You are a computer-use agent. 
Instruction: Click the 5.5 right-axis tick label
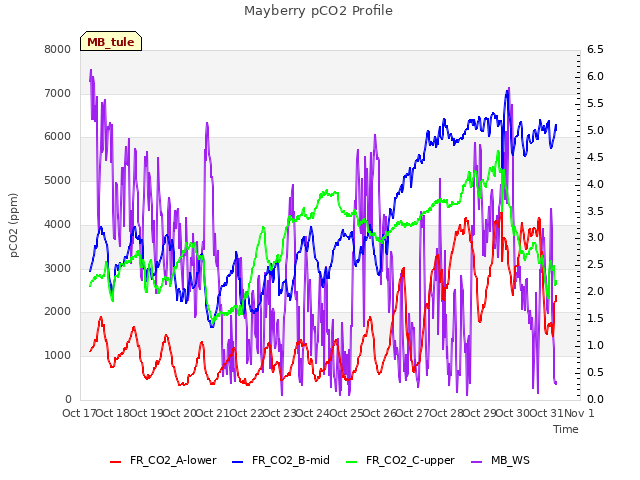[x=595, y=103]
